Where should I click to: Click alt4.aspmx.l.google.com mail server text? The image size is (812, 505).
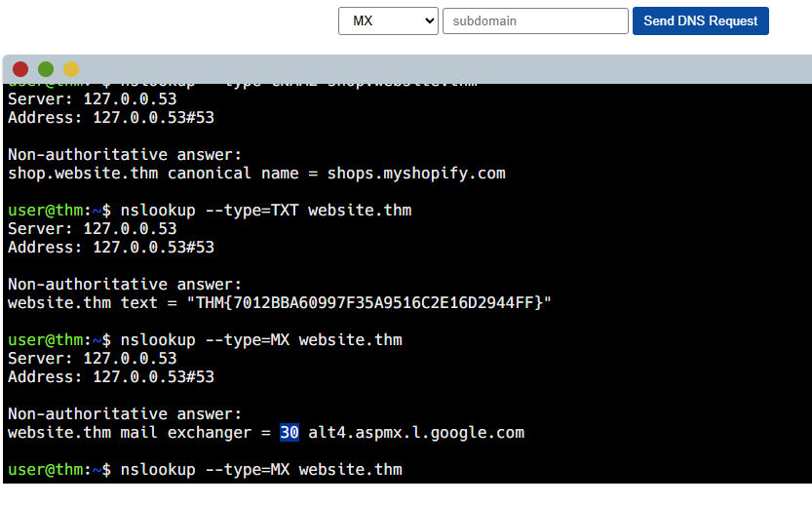(x=416, y=433)
